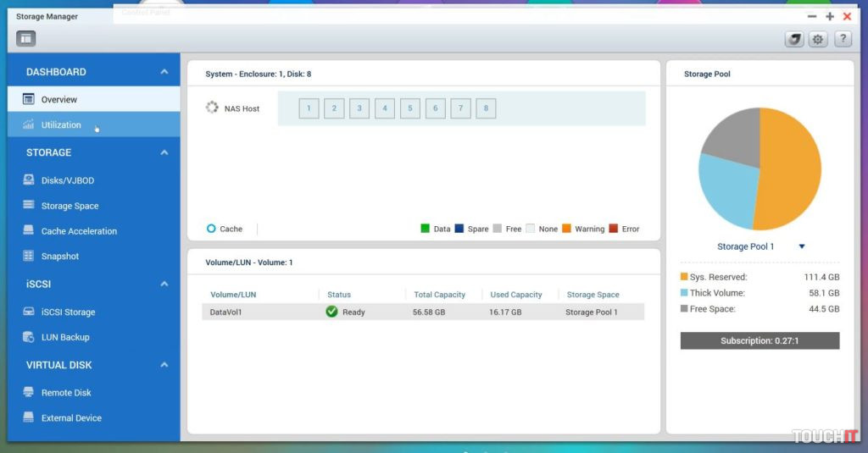Select the Overview menu item
868x453 pixels.
[58, 100]
